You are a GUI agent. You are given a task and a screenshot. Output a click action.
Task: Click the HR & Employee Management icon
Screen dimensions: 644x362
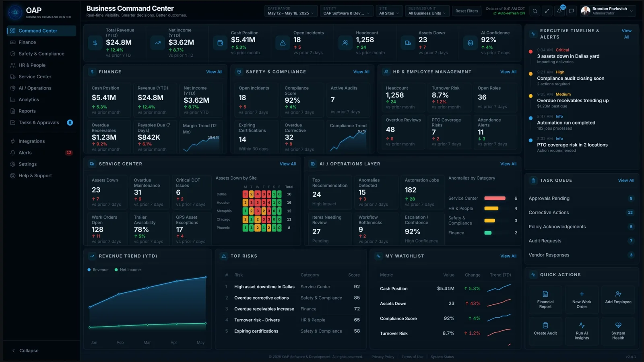coord(386,72)
